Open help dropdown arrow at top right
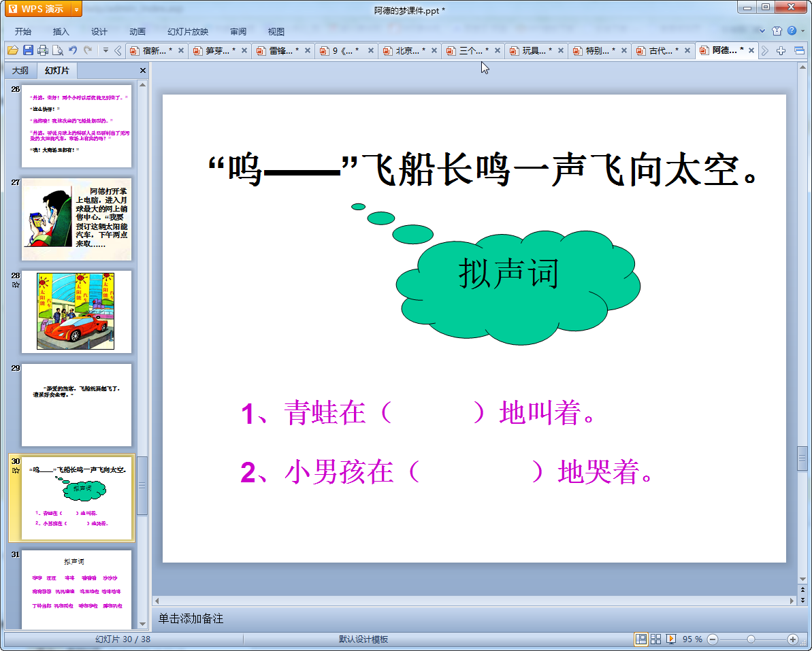812x651 pixels. 802,31
